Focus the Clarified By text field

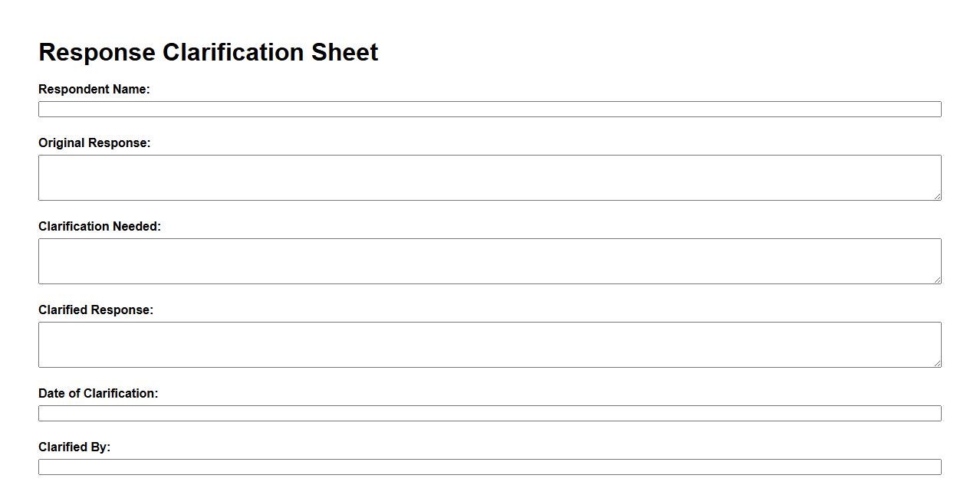(x=489, y=467)
